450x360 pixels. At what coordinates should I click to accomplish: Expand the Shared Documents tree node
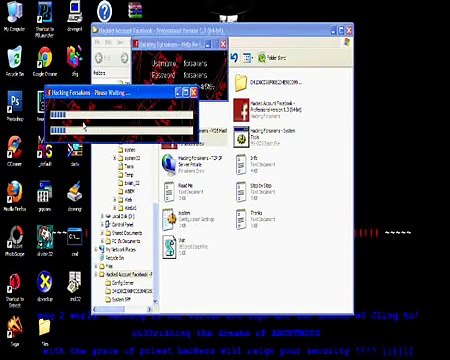(x=102, y=233)
